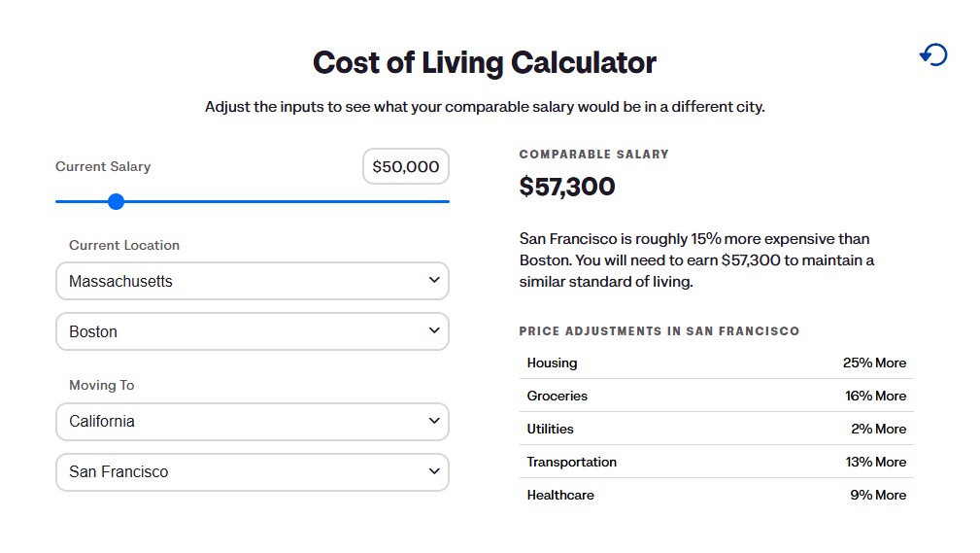Click the $57,300 comparable salary amount
The width and height of the screenshot is (980, 553).
tap(567, 187)
